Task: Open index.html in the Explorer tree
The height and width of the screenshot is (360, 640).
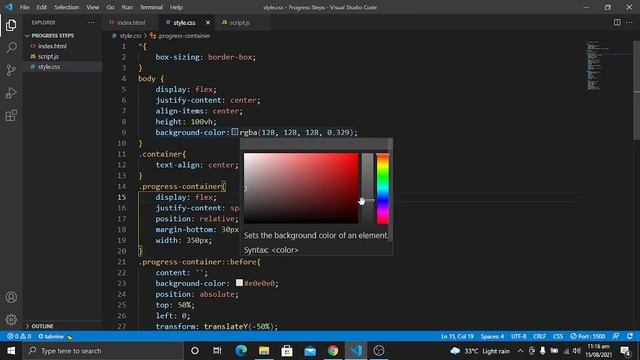Action: pyautogui.click(x=52, y=46)
